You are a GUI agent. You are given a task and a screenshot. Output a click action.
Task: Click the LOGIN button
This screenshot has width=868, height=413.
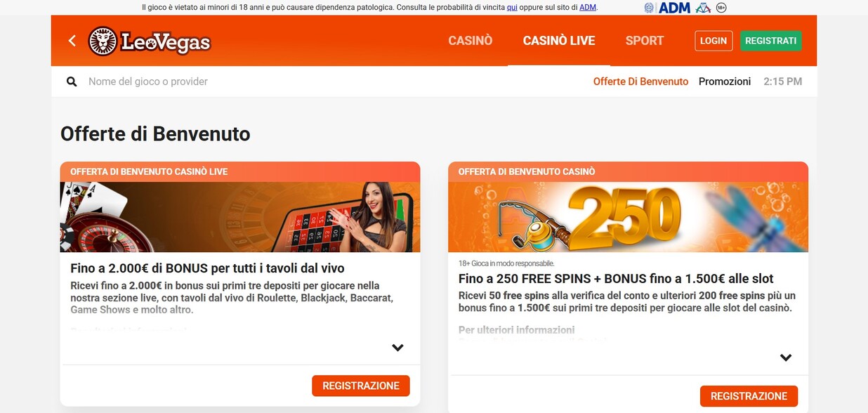[714, 41]
